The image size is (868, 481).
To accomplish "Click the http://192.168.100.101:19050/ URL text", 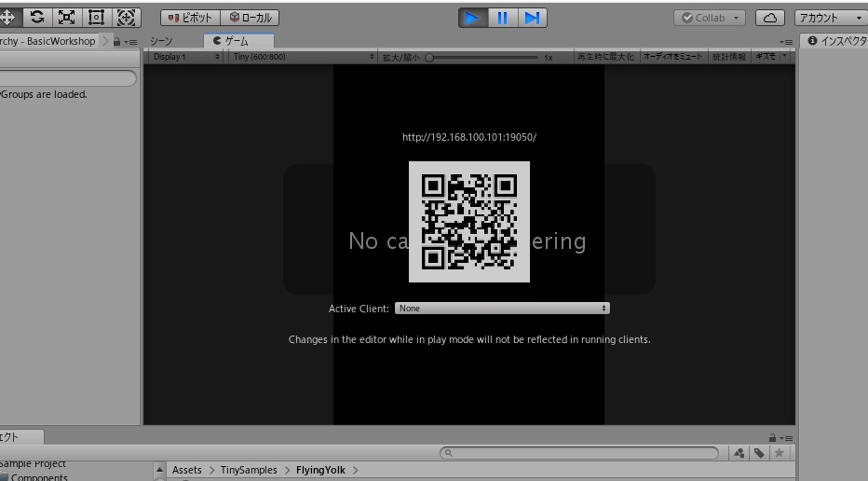I will [469, 137].
